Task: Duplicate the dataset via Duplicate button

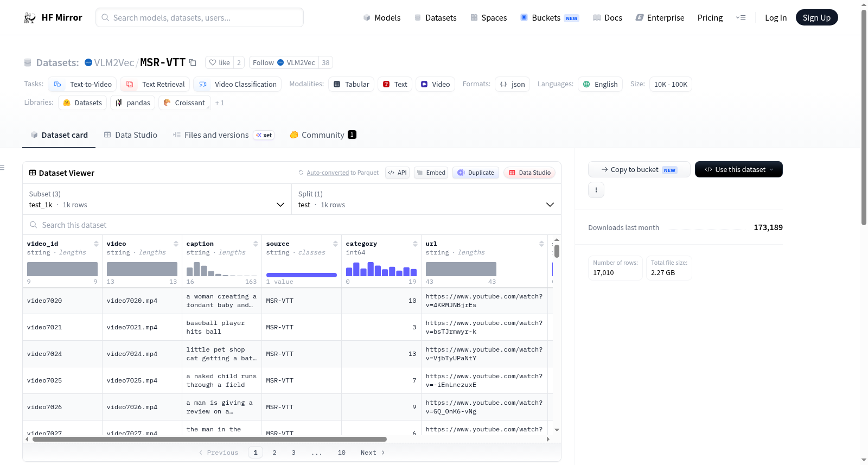Action: (476, 173)
